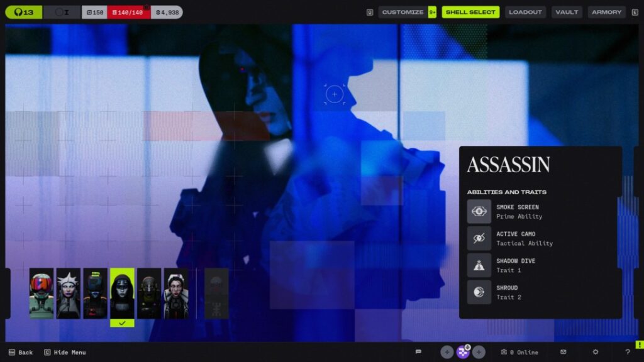Image resolution: width=644 pixels, height=362 pixels.
Task: Select the red-helmet shell portrait
Action: point(42,293)
